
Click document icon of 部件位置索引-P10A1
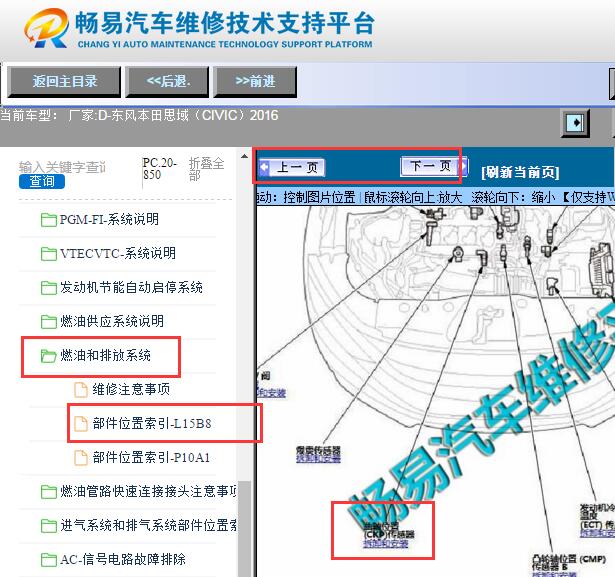(81, 458)
